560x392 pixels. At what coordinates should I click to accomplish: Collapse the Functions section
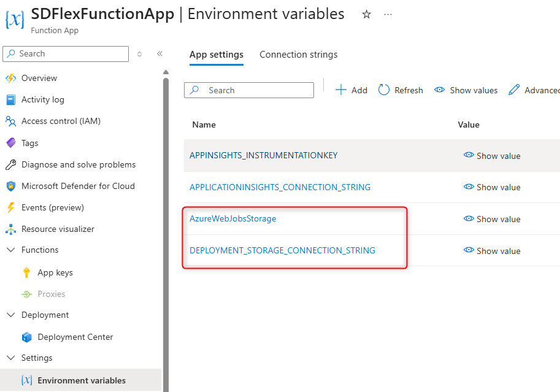[x=10, y=250]
